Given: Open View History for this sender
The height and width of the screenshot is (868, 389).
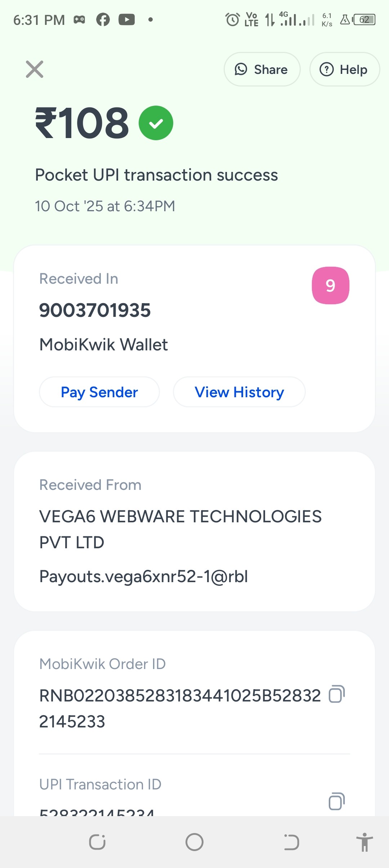Looking at the screenshot, I should [239, 392].
